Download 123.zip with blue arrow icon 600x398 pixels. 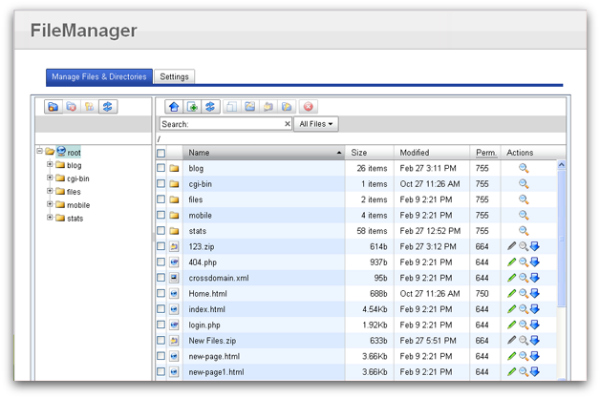535,246
